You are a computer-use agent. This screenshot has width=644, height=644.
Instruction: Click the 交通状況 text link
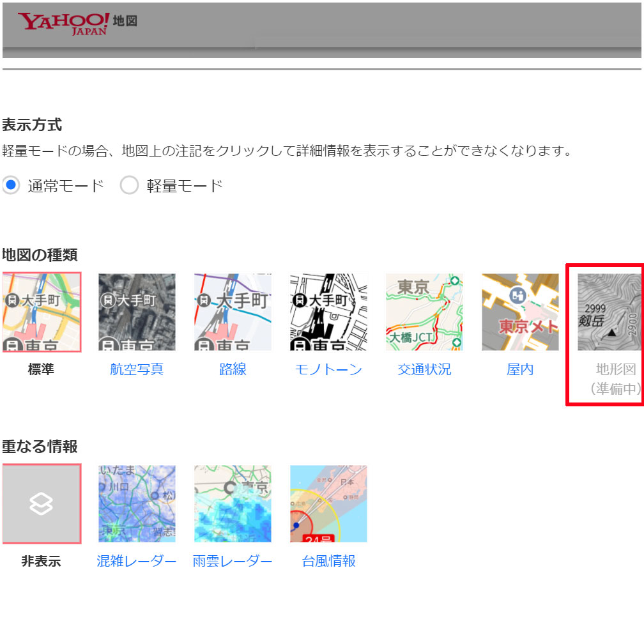tap(424, 369)
